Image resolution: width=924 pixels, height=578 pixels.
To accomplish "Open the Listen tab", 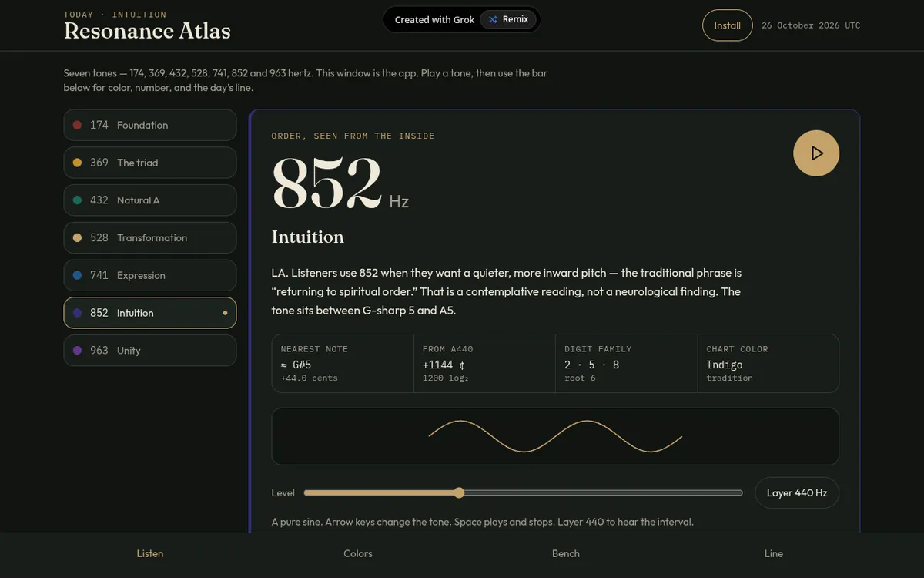I will click(150, 553).
